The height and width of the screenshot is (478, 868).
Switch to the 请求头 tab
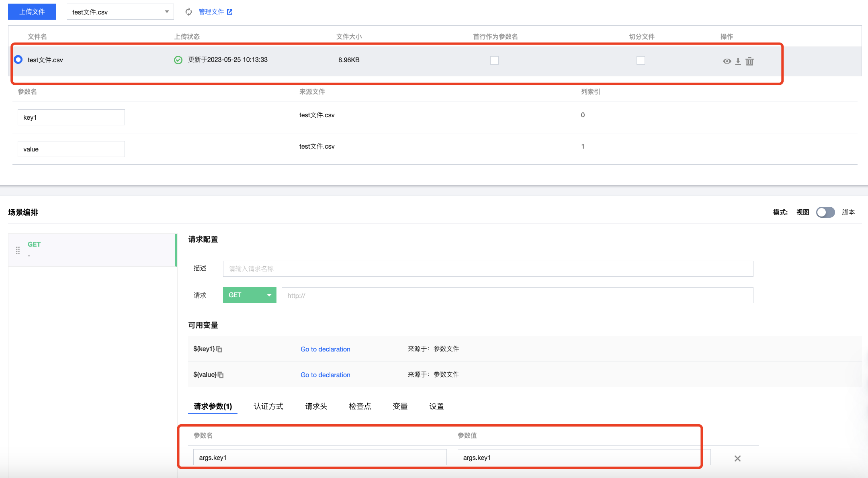[x=316, y=407]
